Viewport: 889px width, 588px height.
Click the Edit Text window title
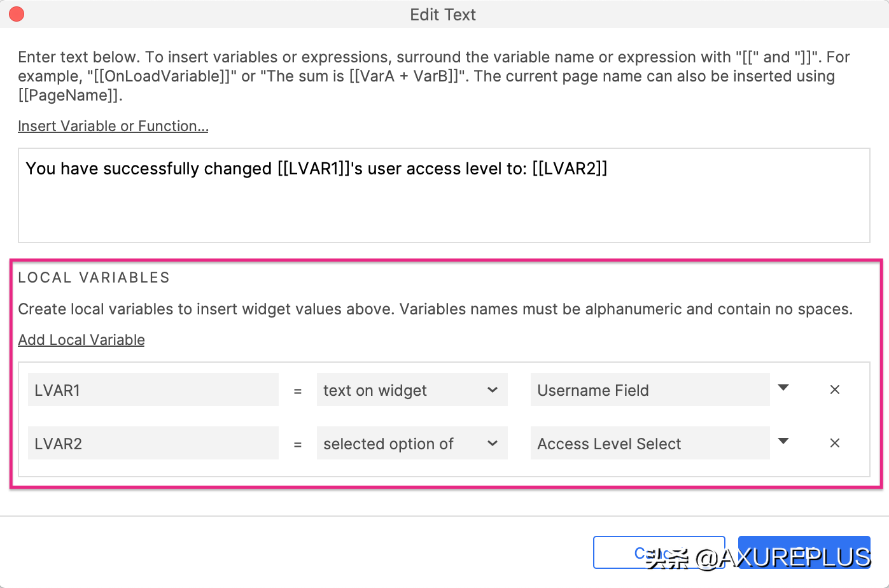coord(443,15)
